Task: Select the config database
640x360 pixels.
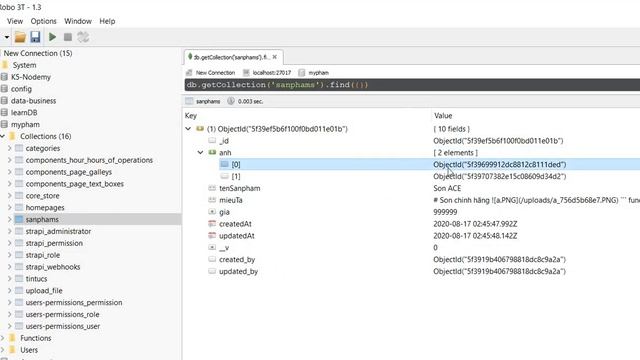Action: pos(21,89)
